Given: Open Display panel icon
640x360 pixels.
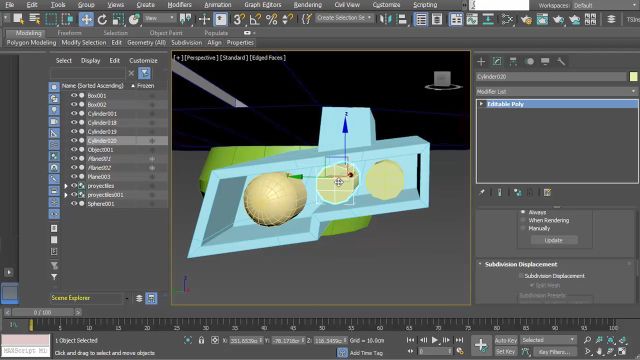Looking at the screenshot, I should tap(545, 62).
